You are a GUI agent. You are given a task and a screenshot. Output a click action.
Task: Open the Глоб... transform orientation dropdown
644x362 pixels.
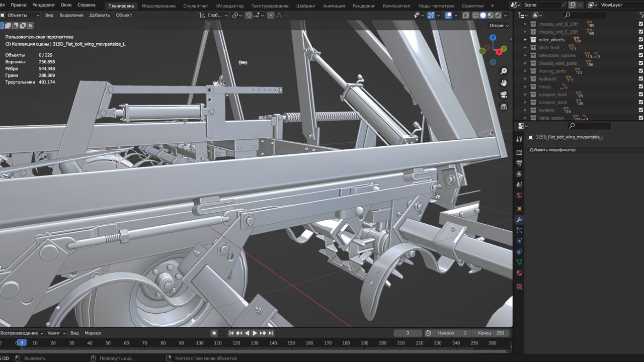coord(214,15)
